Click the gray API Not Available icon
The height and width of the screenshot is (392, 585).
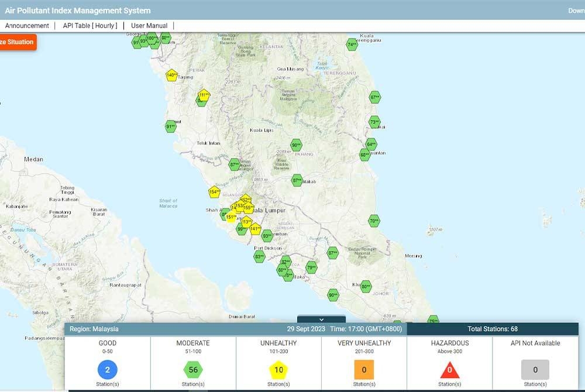click(x=534, y=370)
